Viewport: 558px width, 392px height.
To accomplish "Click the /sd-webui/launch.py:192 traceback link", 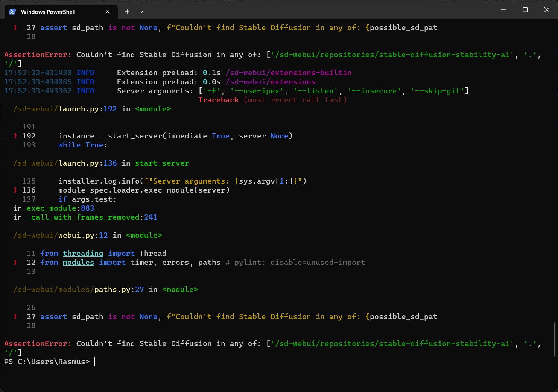I will point(64,109).
